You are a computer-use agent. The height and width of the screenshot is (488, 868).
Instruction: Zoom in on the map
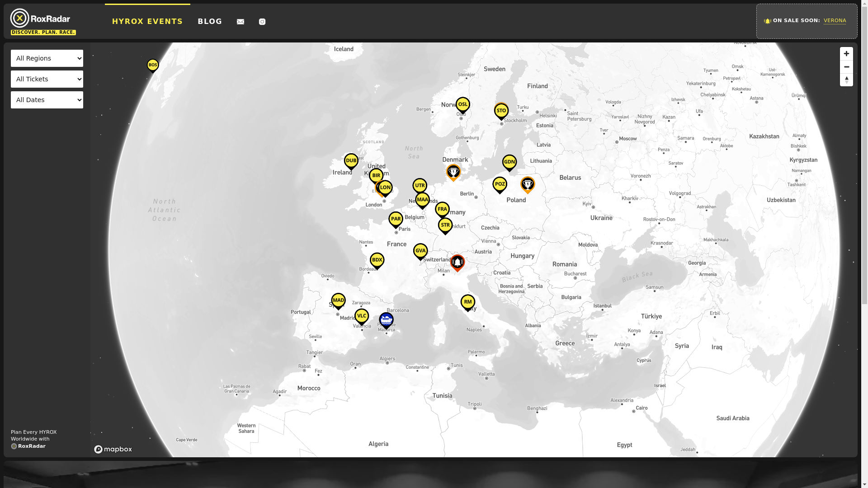point(846,54)
